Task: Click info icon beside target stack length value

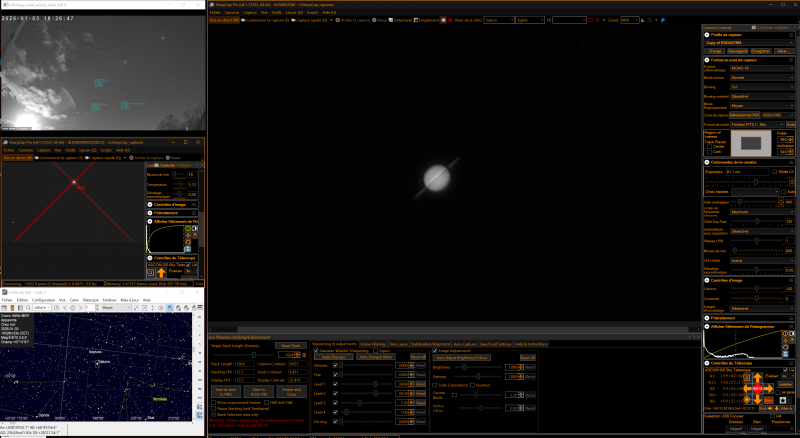Action: [304, 354]
